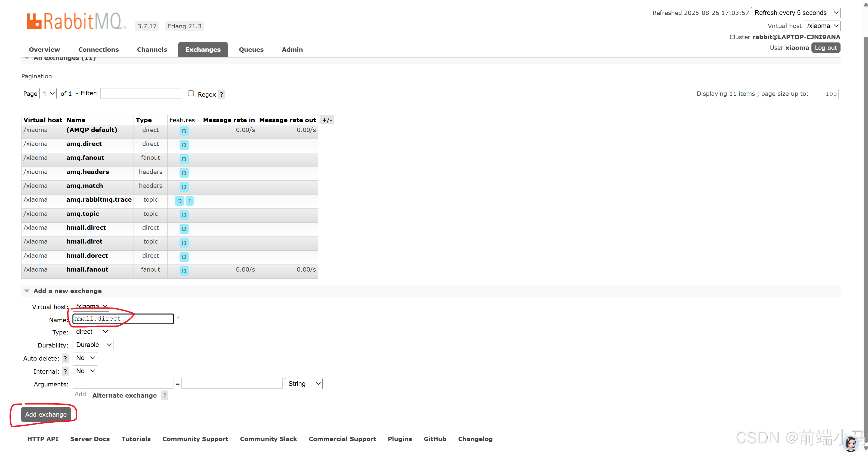Open the Arguments String type dropdown

303,384
